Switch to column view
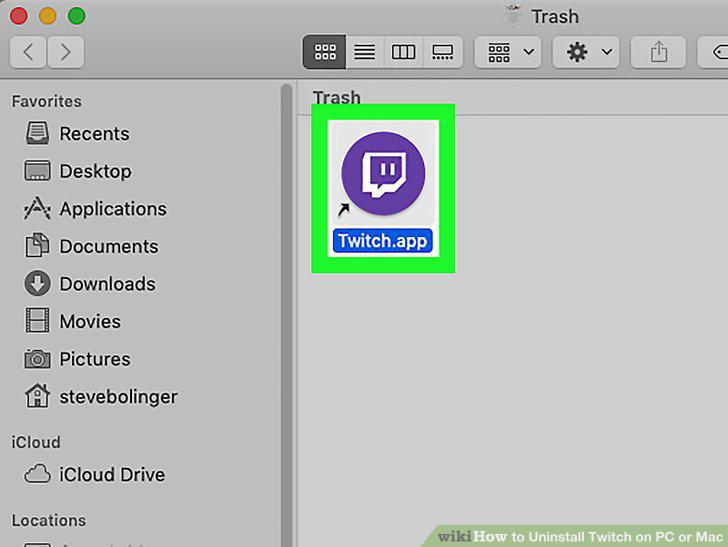Screen dimensions: 728x547 [x=403, y=52]
